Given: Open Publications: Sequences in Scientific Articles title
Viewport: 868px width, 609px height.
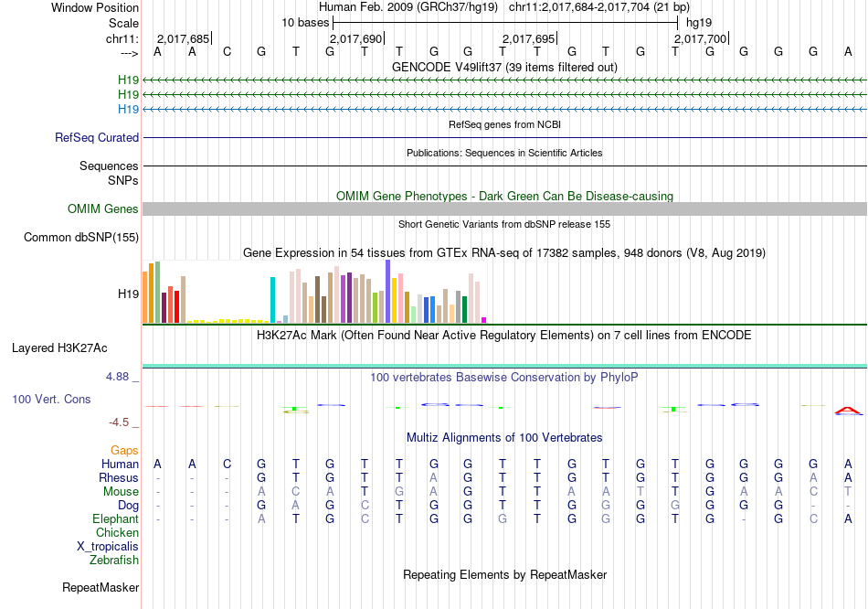Looking at the screenshot, I should pyautogui.click(x=504, y=153).
